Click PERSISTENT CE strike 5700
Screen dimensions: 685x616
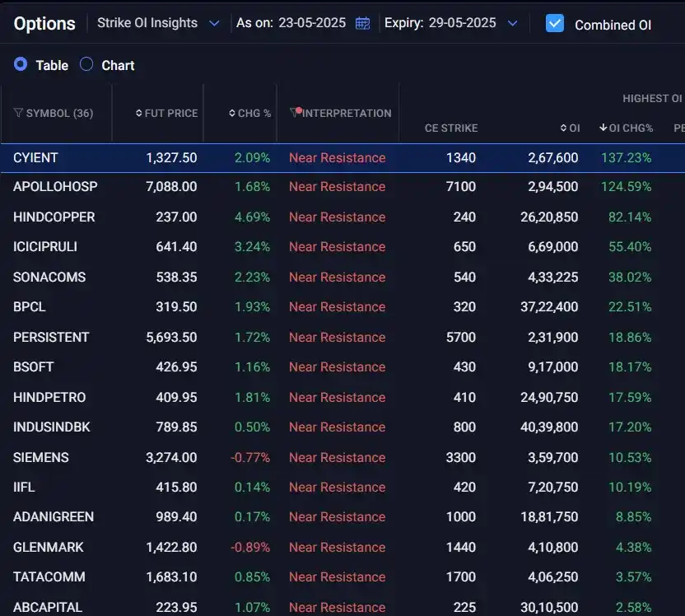(461, 338)
